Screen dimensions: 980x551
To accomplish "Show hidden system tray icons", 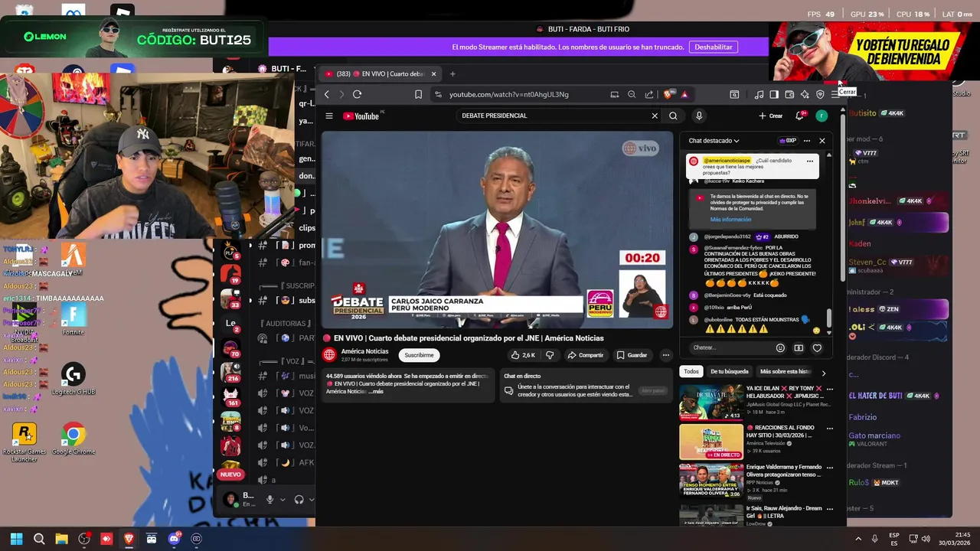I will (x=857, y=539).
